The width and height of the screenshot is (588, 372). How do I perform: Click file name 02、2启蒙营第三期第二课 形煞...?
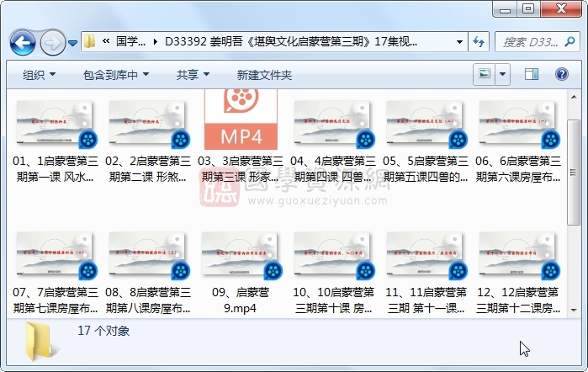148,169
